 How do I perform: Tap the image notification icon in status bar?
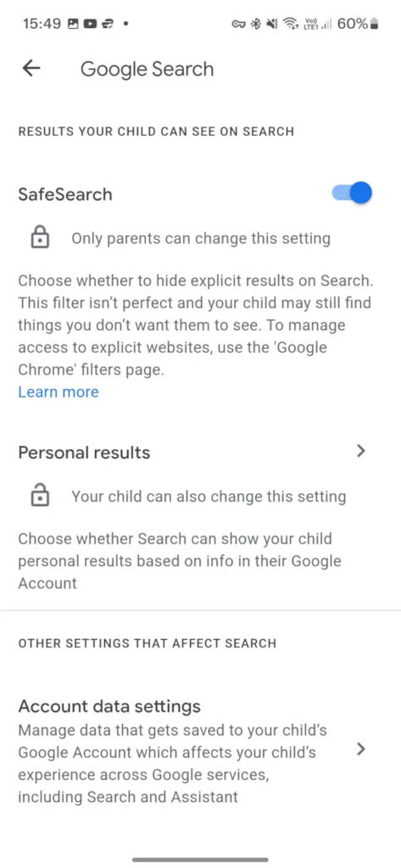73,24
